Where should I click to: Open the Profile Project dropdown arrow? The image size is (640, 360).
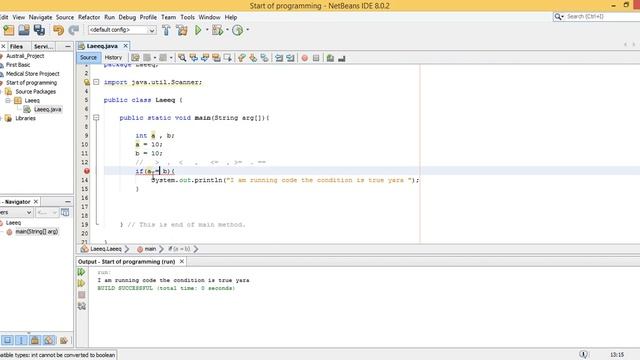248,30
